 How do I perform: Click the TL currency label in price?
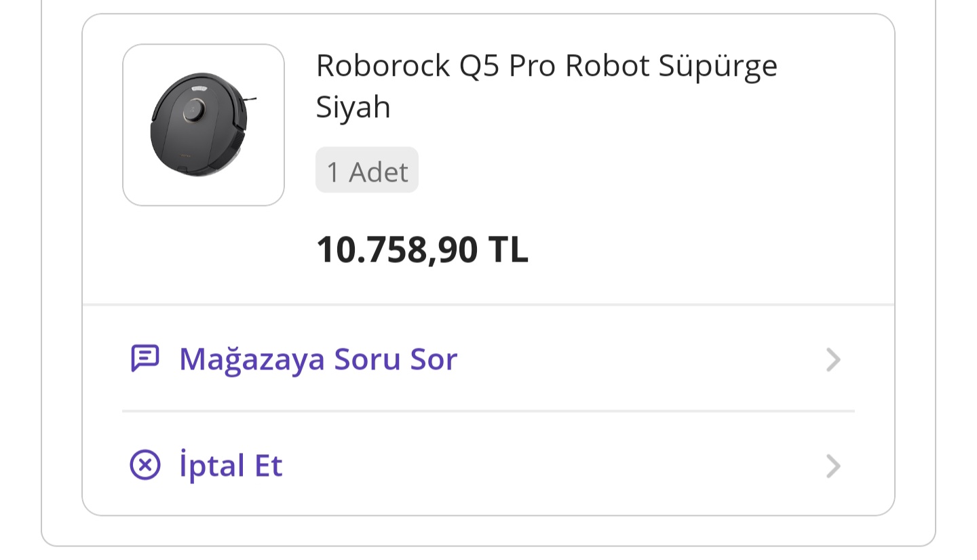point(508,249)
